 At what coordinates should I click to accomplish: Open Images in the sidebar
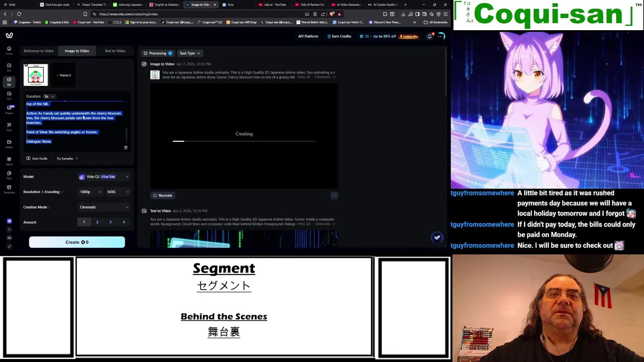pos(9,110)
